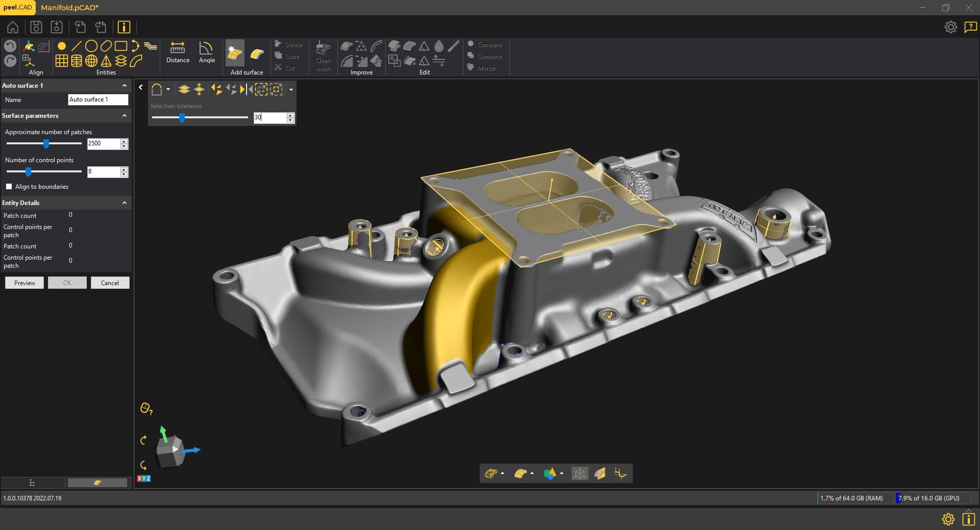Open the selection shape tool dropdown arrow
This screenshot has width=980, height=530.
[x=168, y=90]
